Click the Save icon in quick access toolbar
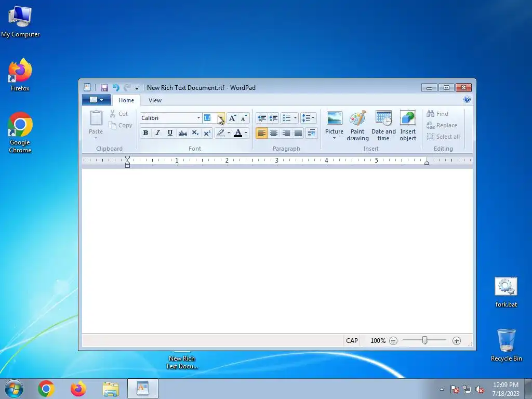This screenshot has width=532, height=399. [x=104, y=87]
